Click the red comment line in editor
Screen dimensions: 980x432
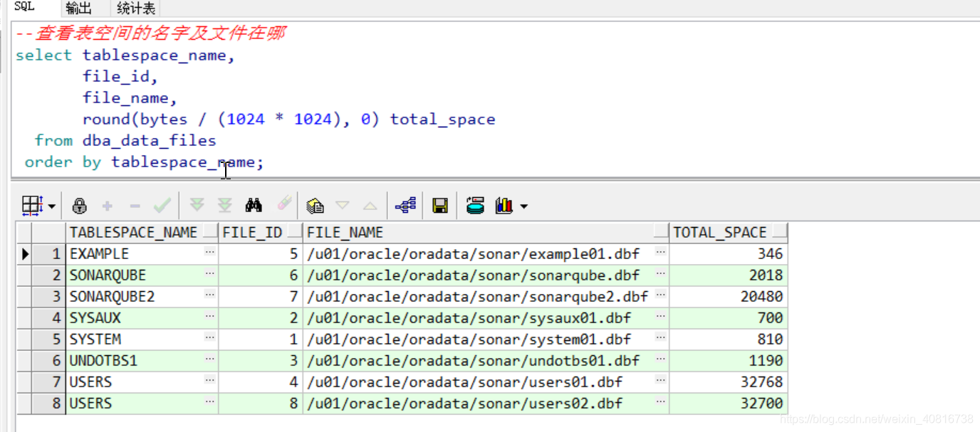pos(151,33)
